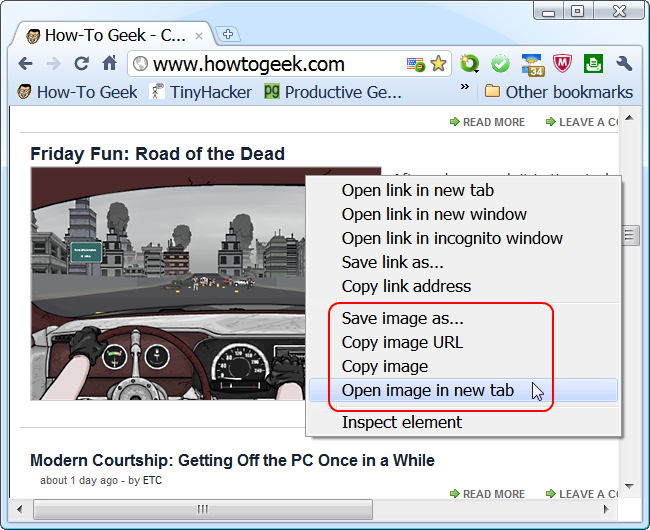
Task: Select Save link as...
Action: [463, 262]
